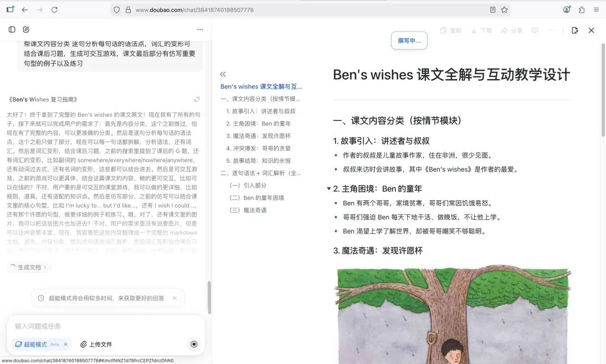Jump to outline 3. 魔法奇遇：发现许愿杯
This screenshot has width=606, height=364.
(x=259, y=136)
